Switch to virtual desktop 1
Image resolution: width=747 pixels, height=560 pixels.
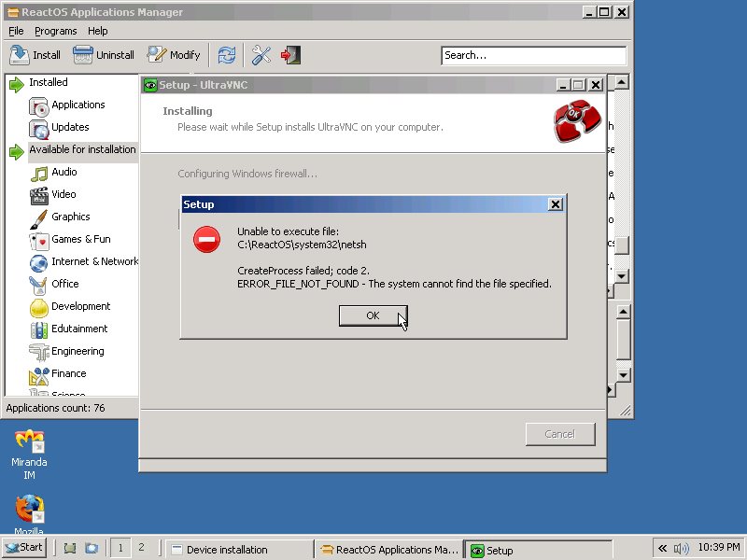(x=120, y=548)
